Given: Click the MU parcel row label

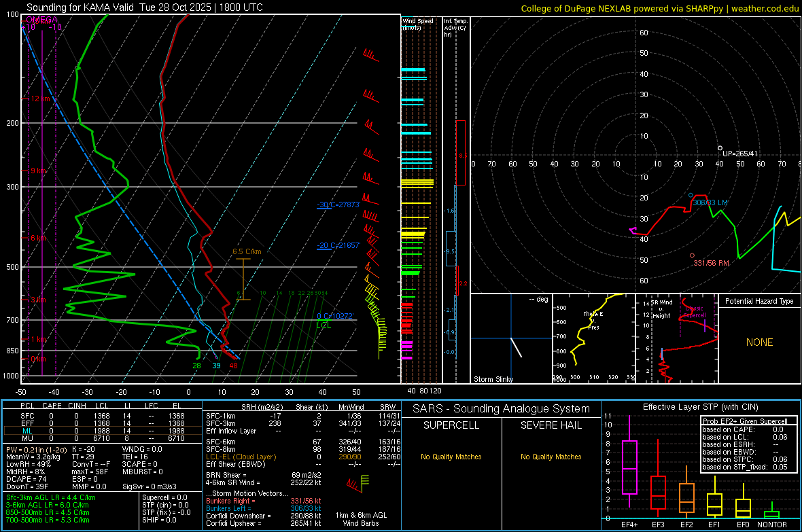Looking at the screenshot, I should point(27,438).
